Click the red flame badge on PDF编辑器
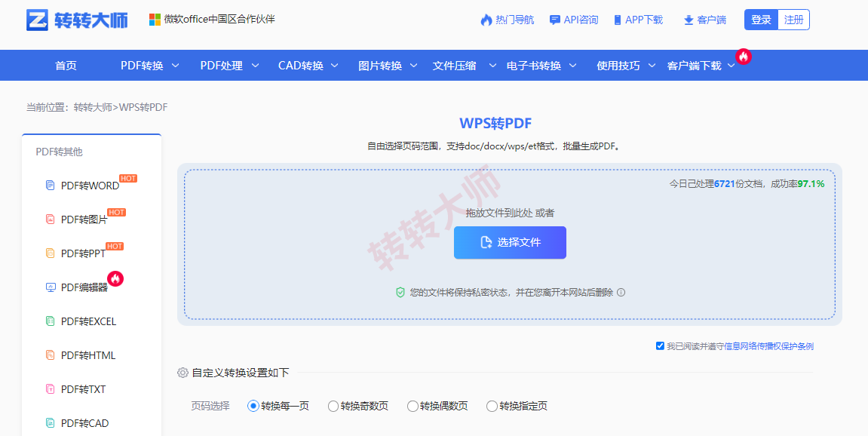868x436 pixels. [x=115, y=278]
